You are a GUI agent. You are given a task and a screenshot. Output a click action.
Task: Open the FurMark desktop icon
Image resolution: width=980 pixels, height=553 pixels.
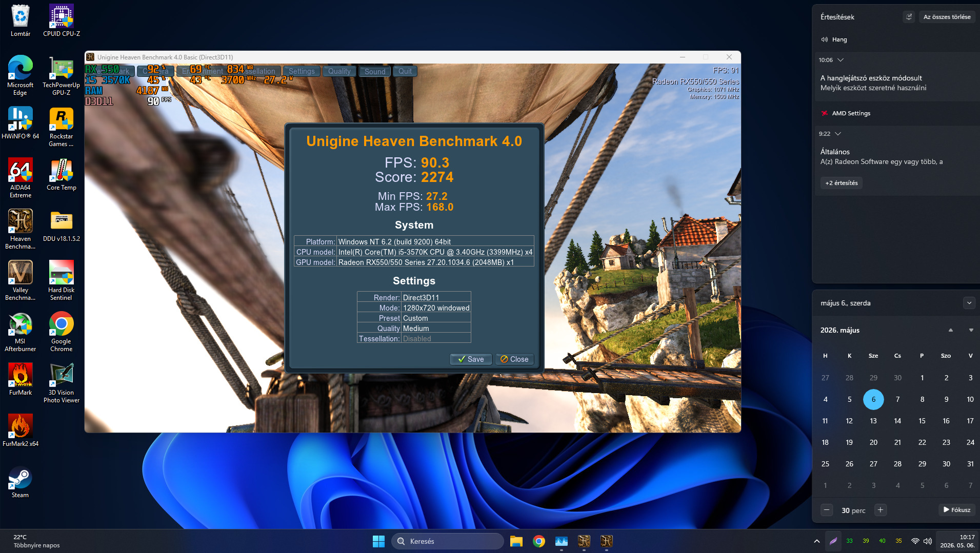pyautogui.click(x=21, y=379)
